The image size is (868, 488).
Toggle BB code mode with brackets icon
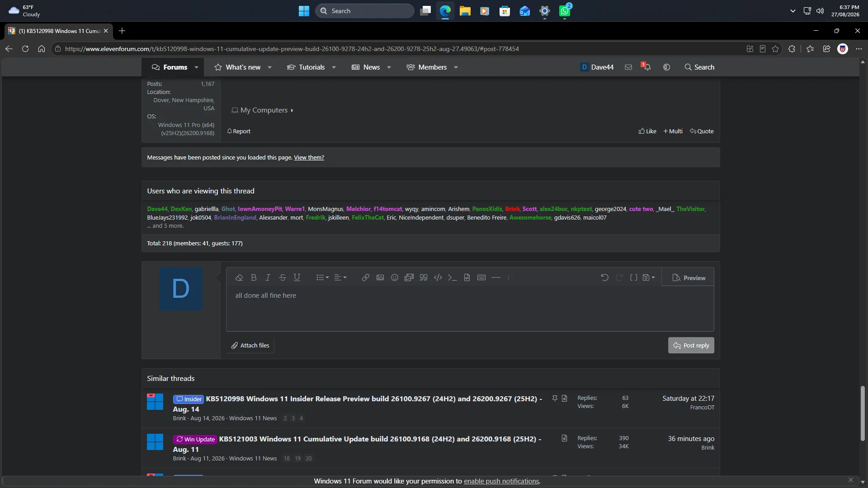[634, 277]
